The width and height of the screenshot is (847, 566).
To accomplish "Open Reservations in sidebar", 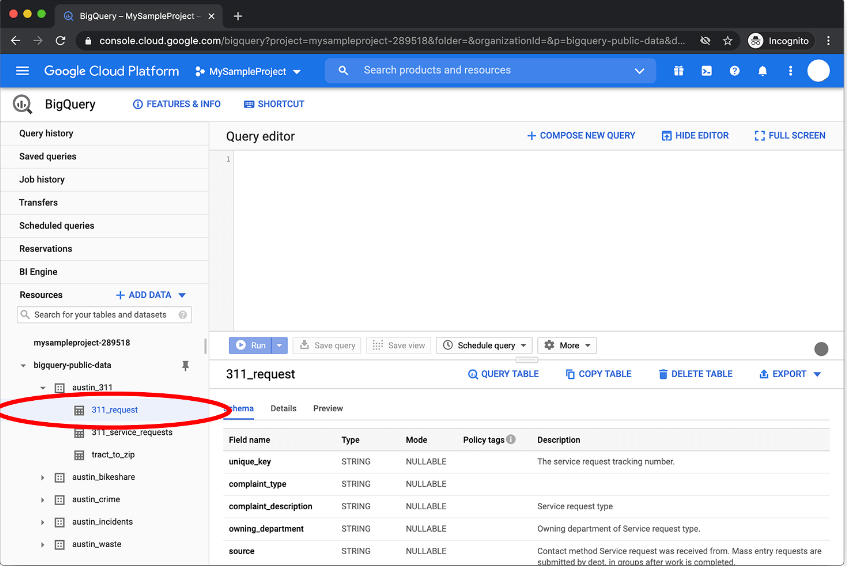I will coord(105,249).
